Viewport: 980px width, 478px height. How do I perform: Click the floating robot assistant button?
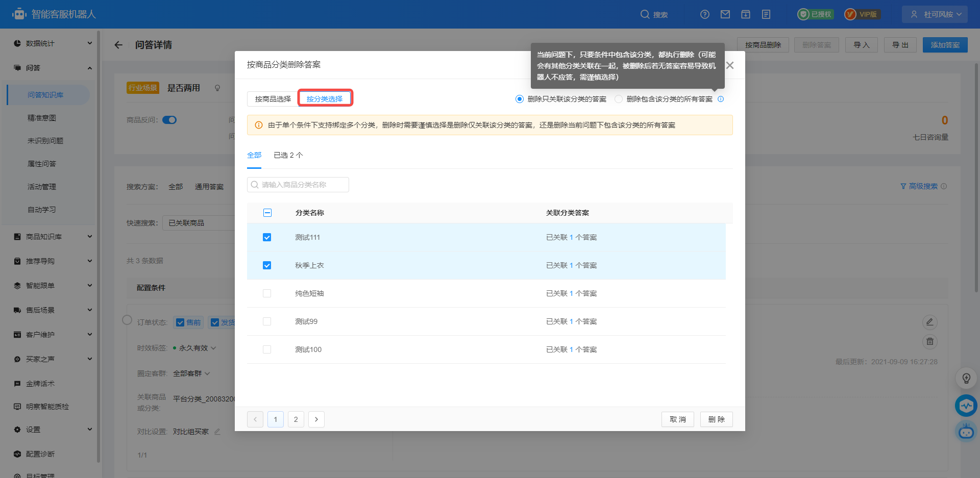966,432
